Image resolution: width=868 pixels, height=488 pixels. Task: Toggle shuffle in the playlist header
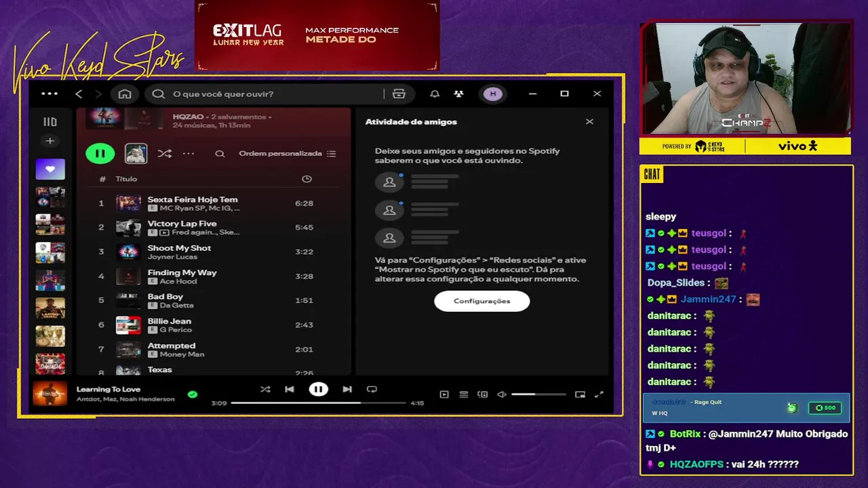(x=164, y=153)
